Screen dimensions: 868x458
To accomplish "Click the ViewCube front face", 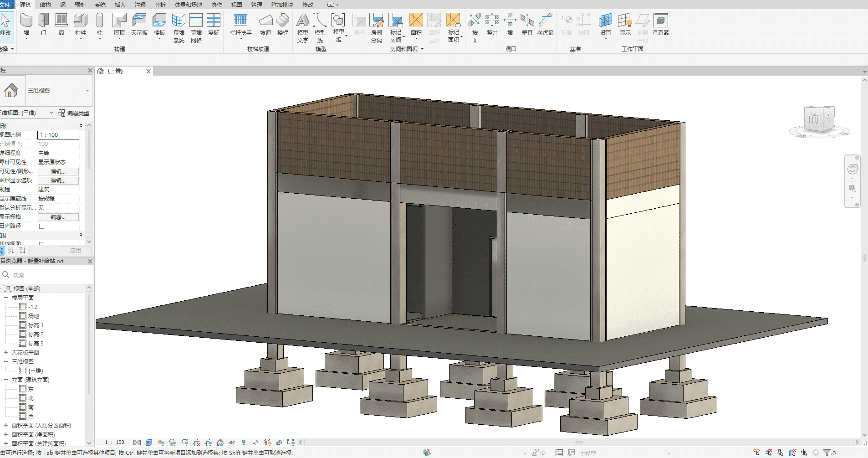I will tap(813, 119).
